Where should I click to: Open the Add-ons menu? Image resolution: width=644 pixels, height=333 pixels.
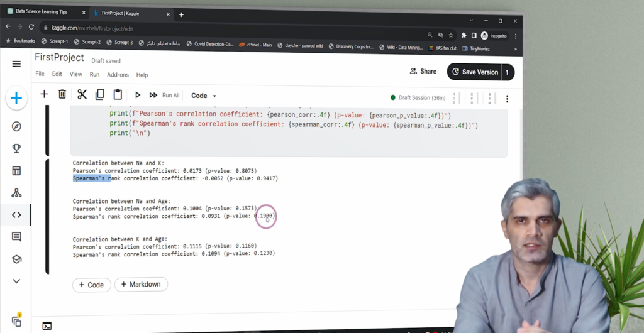[118, 75]
